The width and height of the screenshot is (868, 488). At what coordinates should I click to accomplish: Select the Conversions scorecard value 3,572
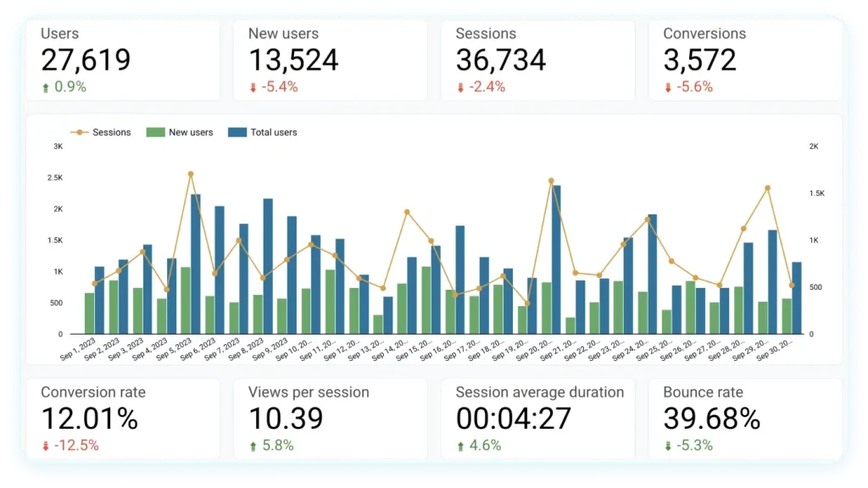[699, 60]
